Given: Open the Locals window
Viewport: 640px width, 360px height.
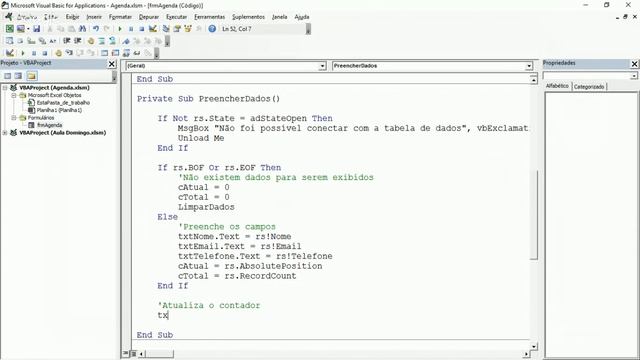Looking at the screenshot, I should click(104, 53).
